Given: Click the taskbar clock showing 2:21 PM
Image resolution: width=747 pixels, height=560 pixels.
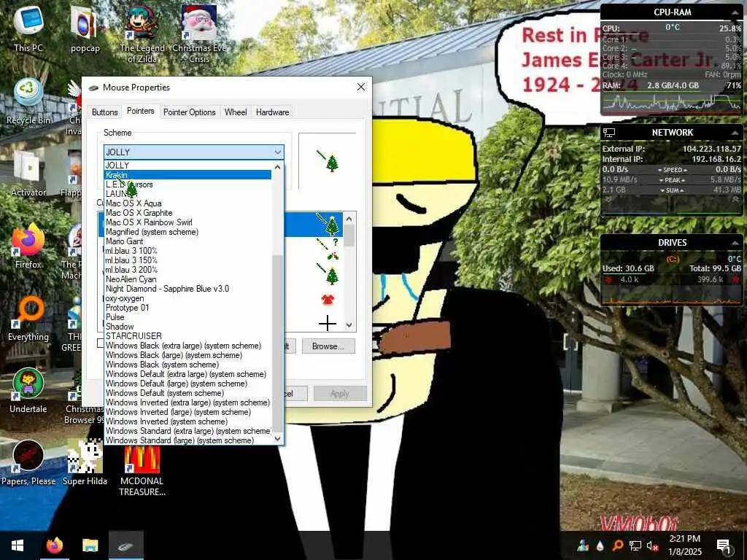Looking at the screenshot, I should coord(684,545).
